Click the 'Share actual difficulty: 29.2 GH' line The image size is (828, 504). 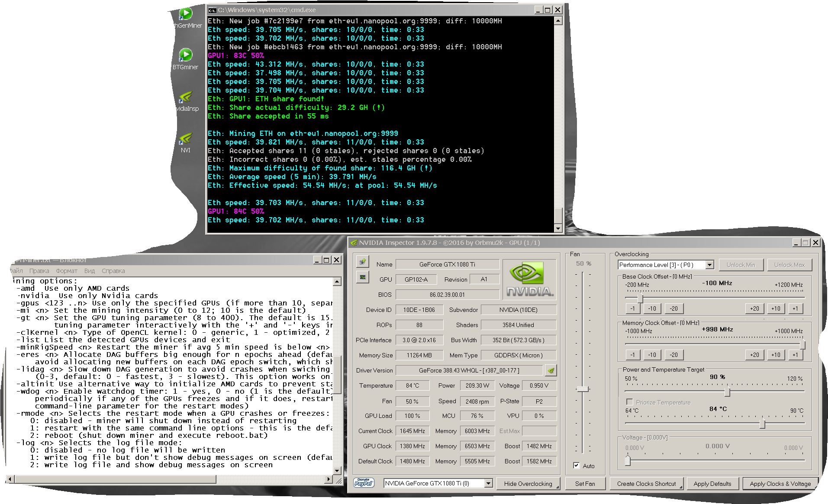(296, 107)
